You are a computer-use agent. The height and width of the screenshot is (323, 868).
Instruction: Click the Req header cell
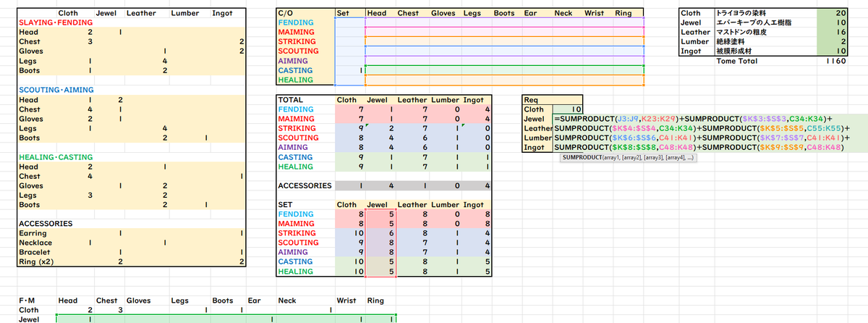[x=529, y=99]
